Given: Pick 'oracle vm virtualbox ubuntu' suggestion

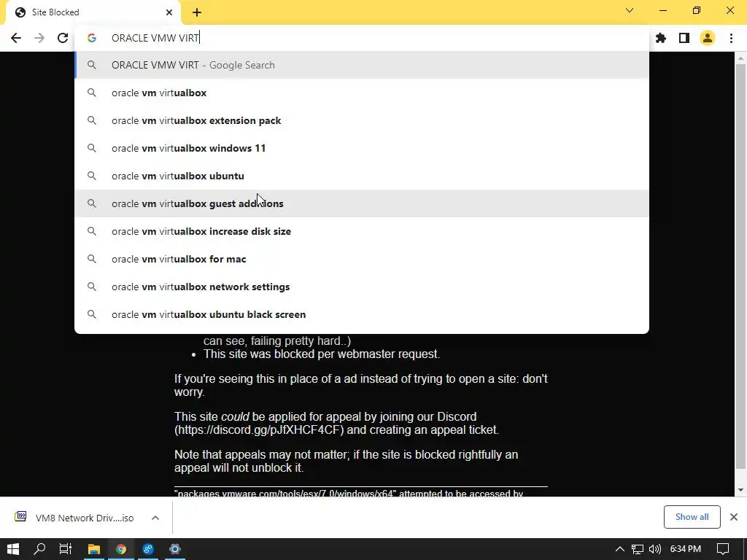Looking at the screenshot, I should [362, 176].
